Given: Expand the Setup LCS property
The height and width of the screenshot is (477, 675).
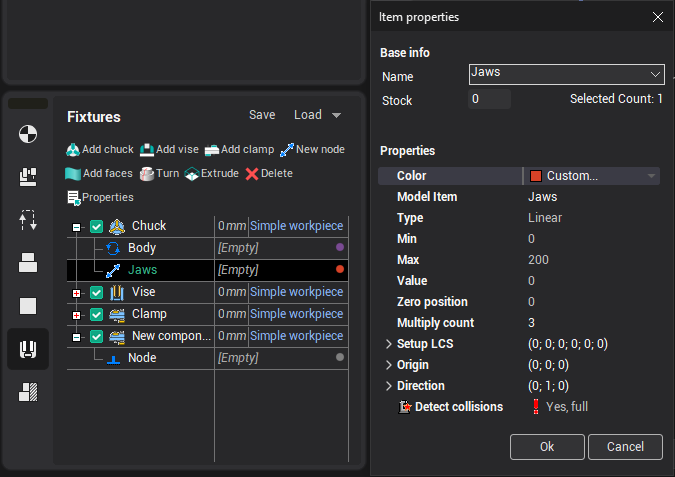Looking at the screenshot, I should tap(388, 344).
